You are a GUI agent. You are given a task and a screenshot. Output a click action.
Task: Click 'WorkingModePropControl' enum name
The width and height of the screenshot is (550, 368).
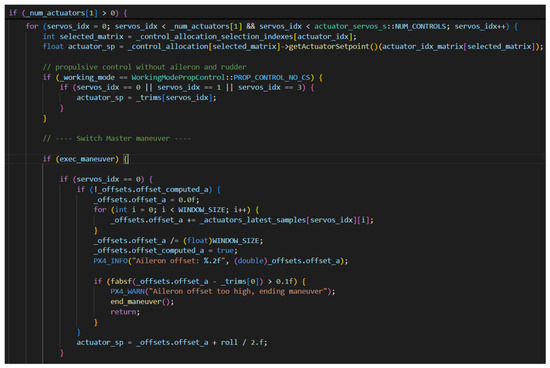178,77
